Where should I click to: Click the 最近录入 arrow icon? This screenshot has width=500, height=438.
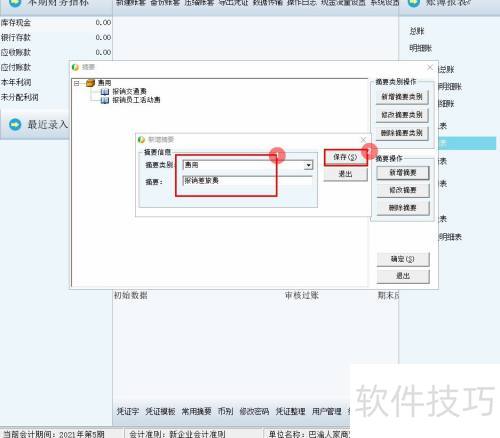[15, 125]
